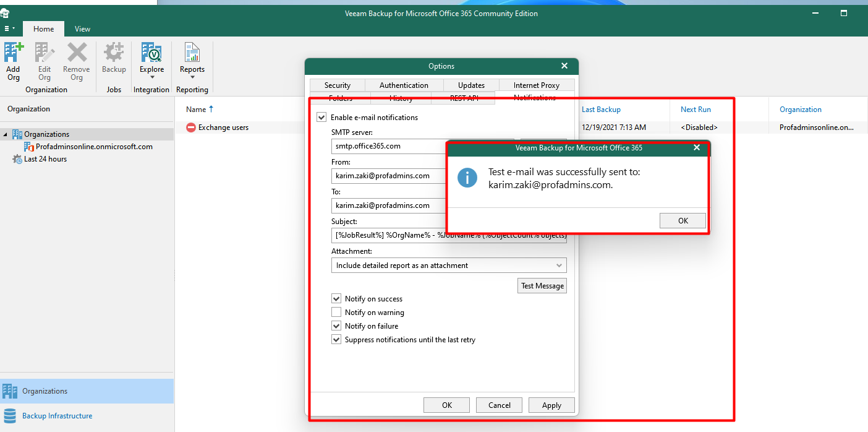Click OK in the Options dialog
Viewport: 868px width, 432px height.
click(x=447, y=405)
